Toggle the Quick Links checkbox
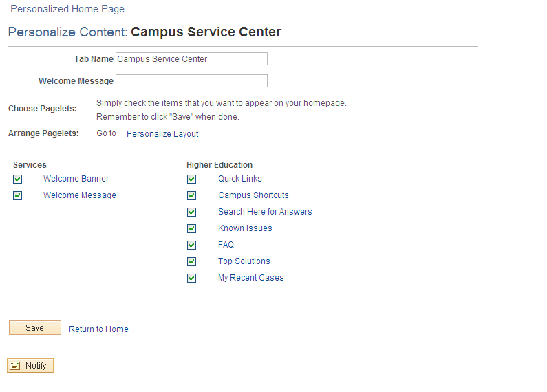 (x=191, y=179)
